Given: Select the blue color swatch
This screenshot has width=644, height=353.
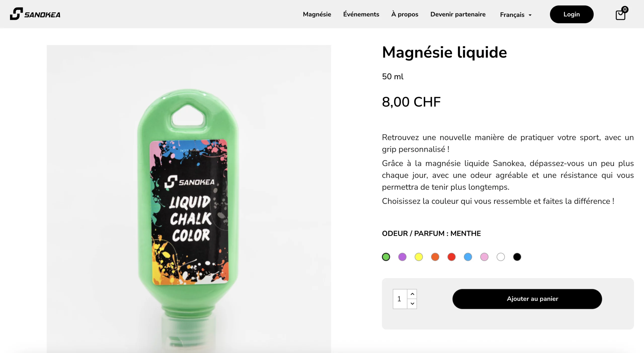Looking at the screenshot, I should pos(468,257).
